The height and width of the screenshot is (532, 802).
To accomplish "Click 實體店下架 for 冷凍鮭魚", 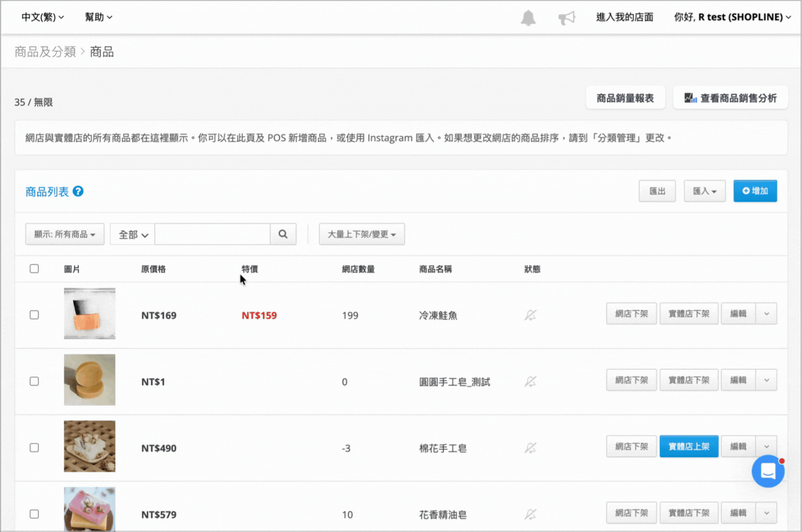I will click(689, 313).
